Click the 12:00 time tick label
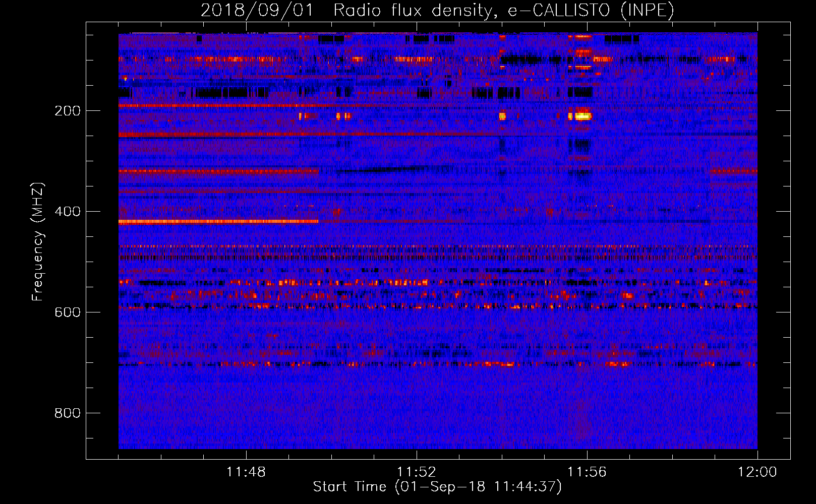 coord(757,472)
